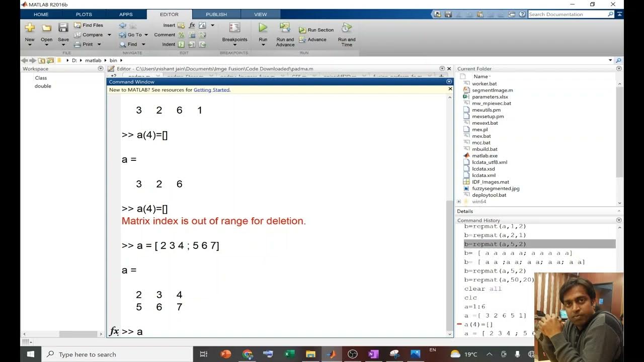Open Workspace panel actions menu
This screenshot has height=362, width=644.
100,68
